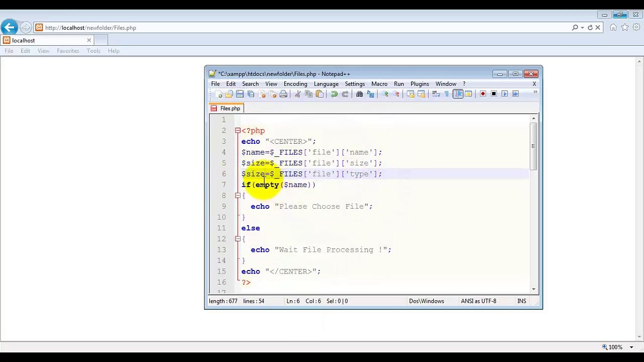Print the document with the printer icon
644x362 pixels.
(x=284, y=94)
